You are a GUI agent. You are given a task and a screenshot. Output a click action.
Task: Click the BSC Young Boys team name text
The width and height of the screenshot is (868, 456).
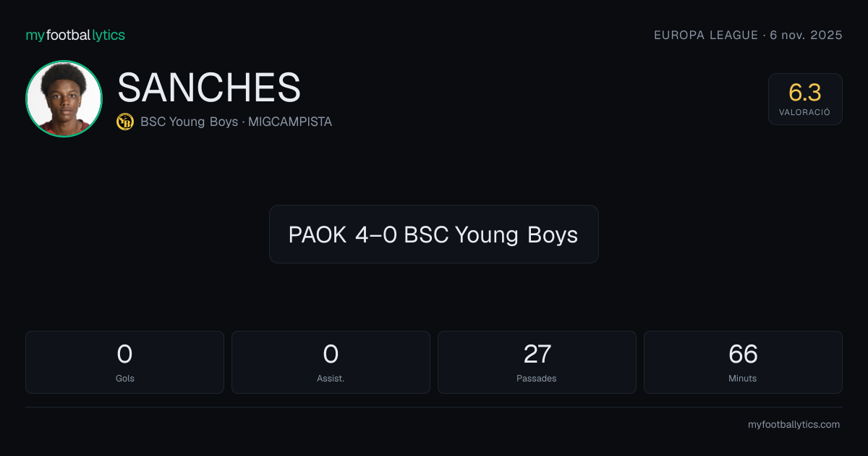click(189, 122)
